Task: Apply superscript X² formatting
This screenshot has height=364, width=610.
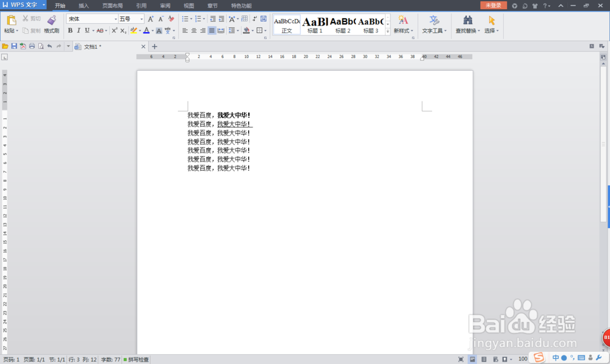Action: (115, 30)
